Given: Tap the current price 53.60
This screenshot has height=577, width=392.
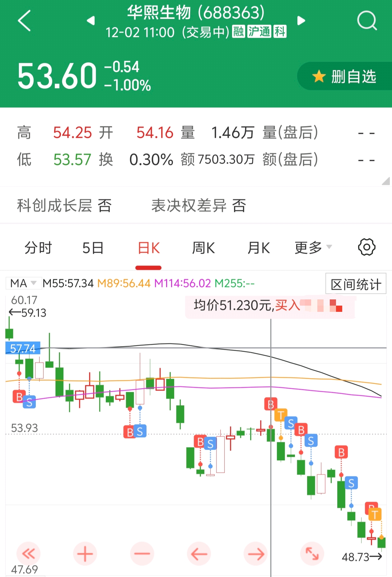Looking at the screenshot, I should click(57, 76).
